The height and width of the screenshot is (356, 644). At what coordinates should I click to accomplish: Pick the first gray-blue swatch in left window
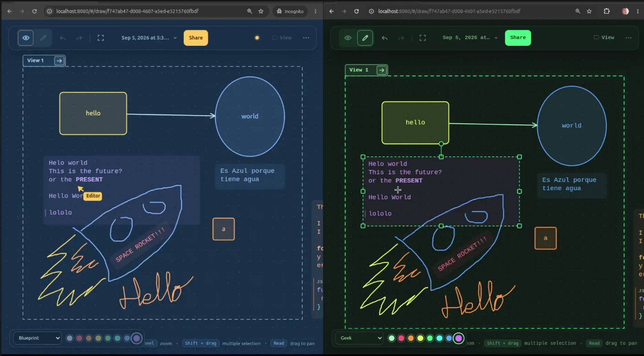pyautogui.click(x=70, y=338)
